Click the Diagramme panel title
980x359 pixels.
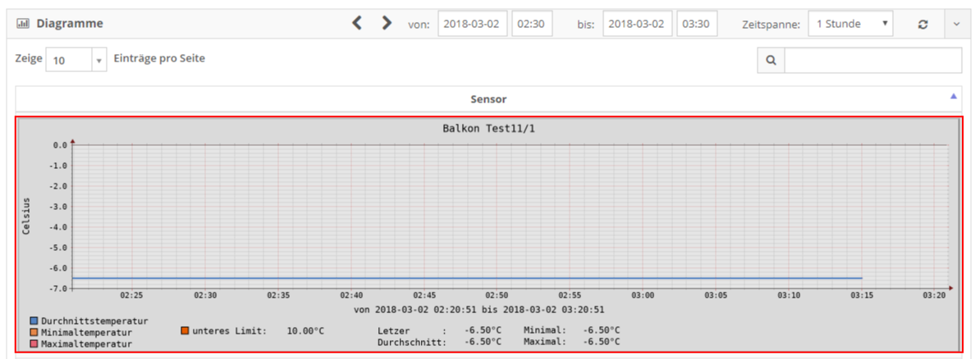point(70,24)
